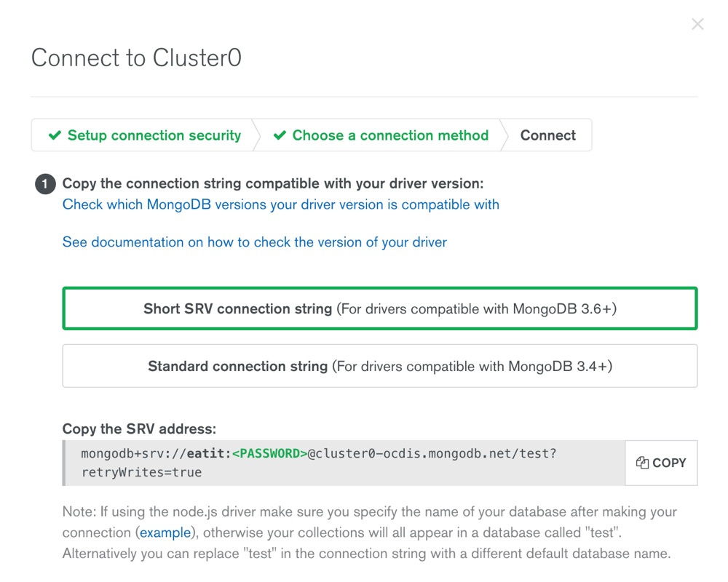Click the numbered step 1 circle
This screenshot has height=582, width=728.
(44, 184)
